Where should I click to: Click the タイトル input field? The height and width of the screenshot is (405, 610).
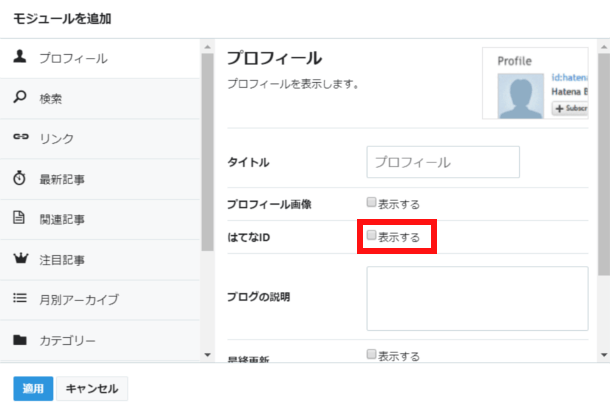[443, 162]
